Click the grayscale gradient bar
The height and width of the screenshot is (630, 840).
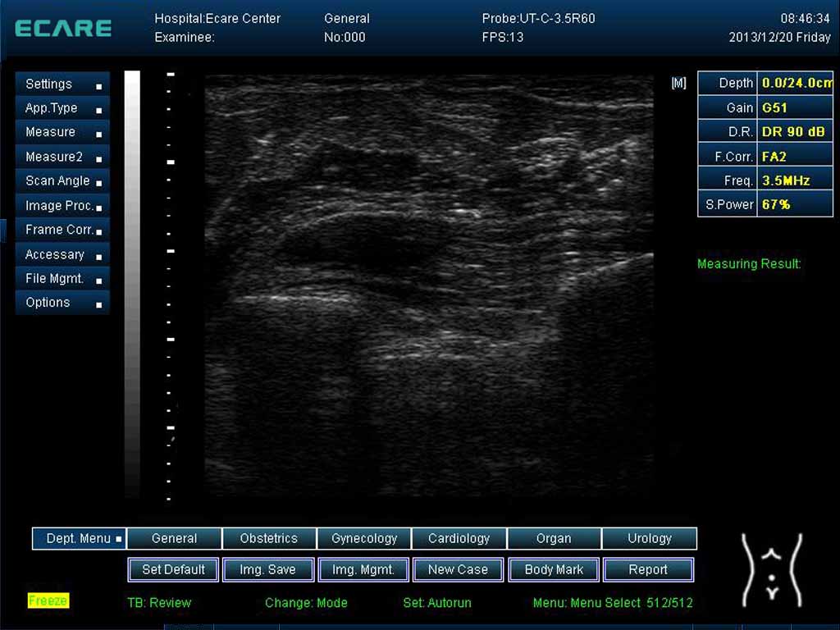point(132,283)
